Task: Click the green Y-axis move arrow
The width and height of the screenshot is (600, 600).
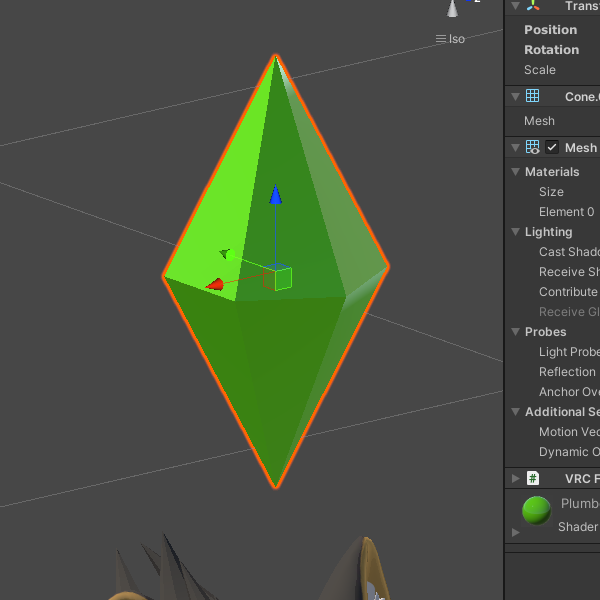Action: pyautogui.click(x=227, y=254)
